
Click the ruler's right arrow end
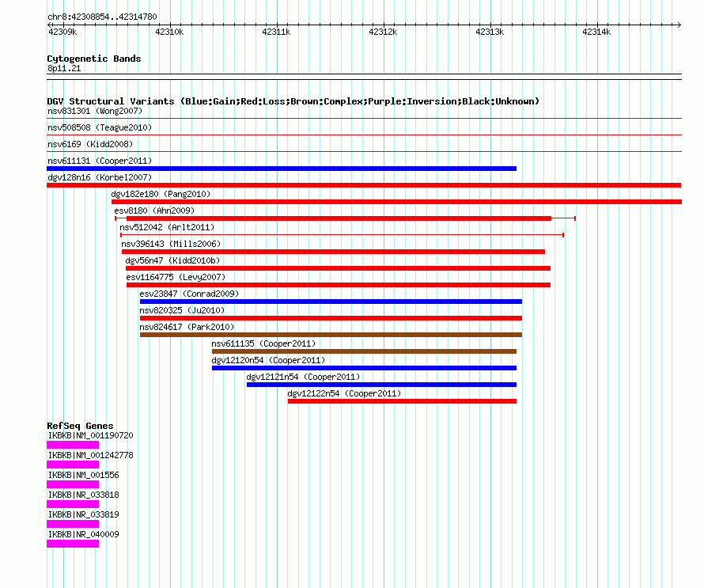tap(679, 25)
